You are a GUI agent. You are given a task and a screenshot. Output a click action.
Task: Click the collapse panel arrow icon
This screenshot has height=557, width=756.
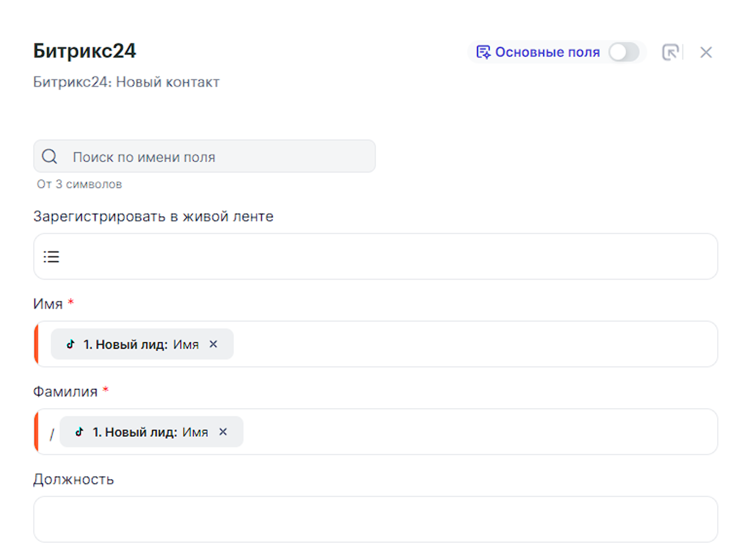point(671,52)
